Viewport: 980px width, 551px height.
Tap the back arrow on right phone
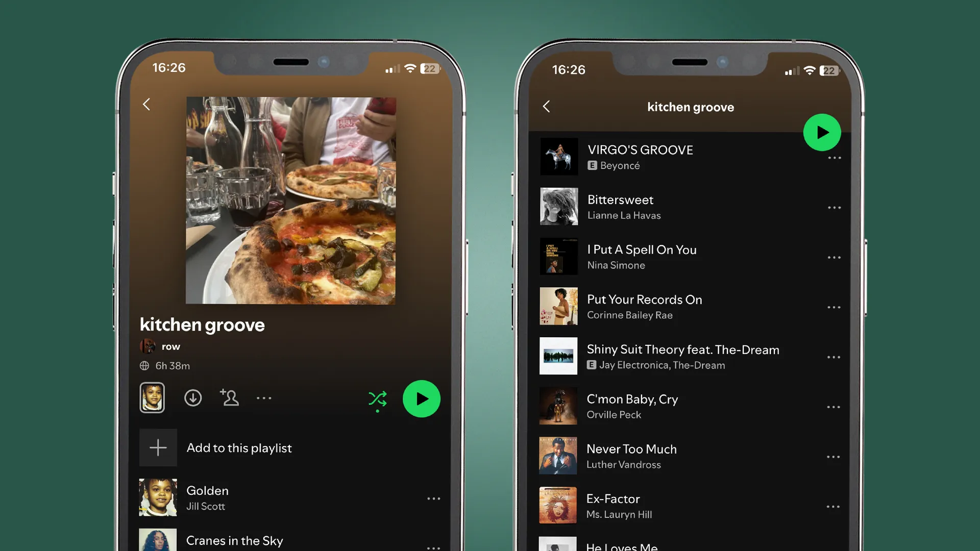pos(547,106)
